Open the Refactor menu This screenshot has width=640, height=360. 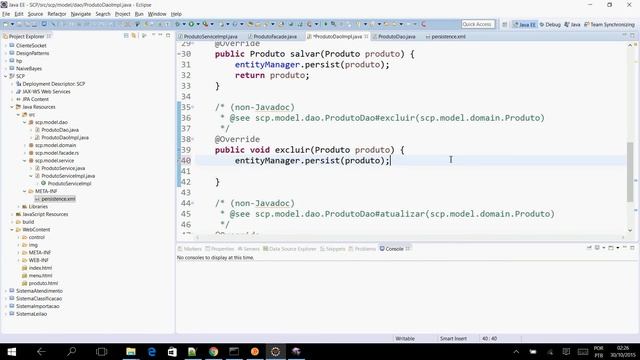pyautogui.click(x=57, y=14)
